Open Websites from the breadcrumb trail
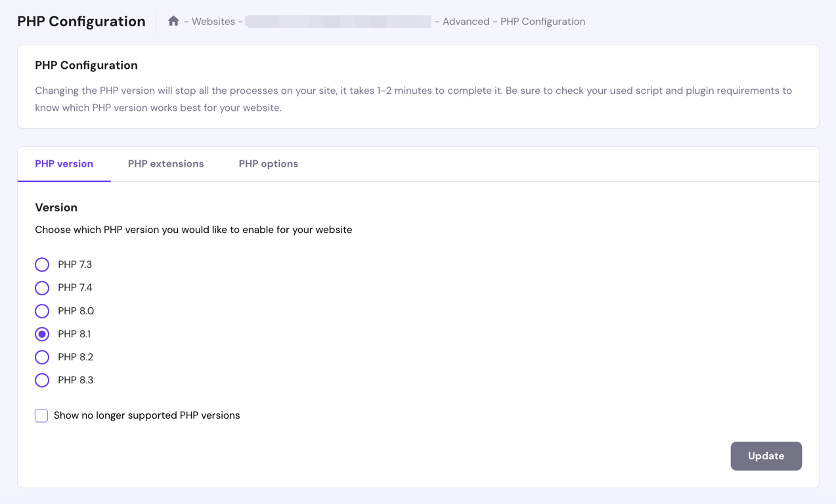Viewport: 836px width, 504px height. point(213,21)
